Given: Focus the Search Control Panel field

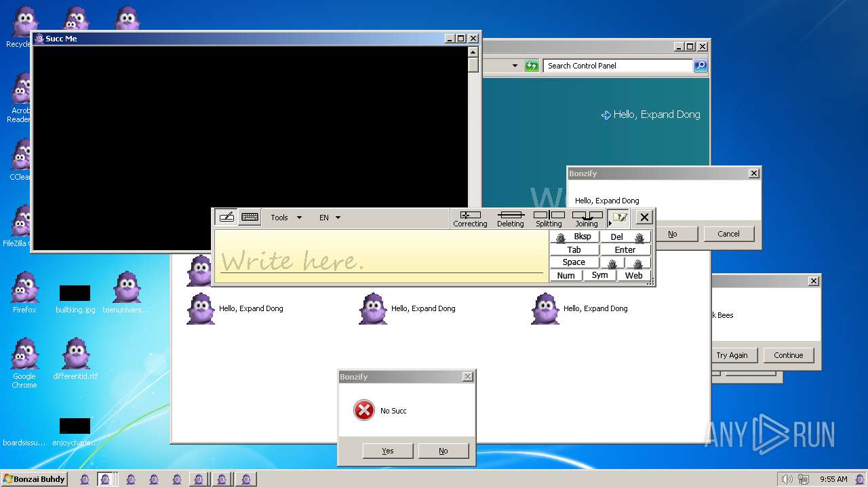Looking at the screenshot, I should [x=618, y=66].
